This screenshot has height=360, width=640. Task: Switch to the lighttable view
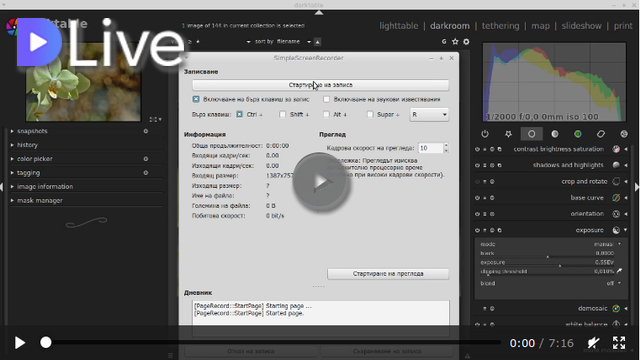click(399, 26)
